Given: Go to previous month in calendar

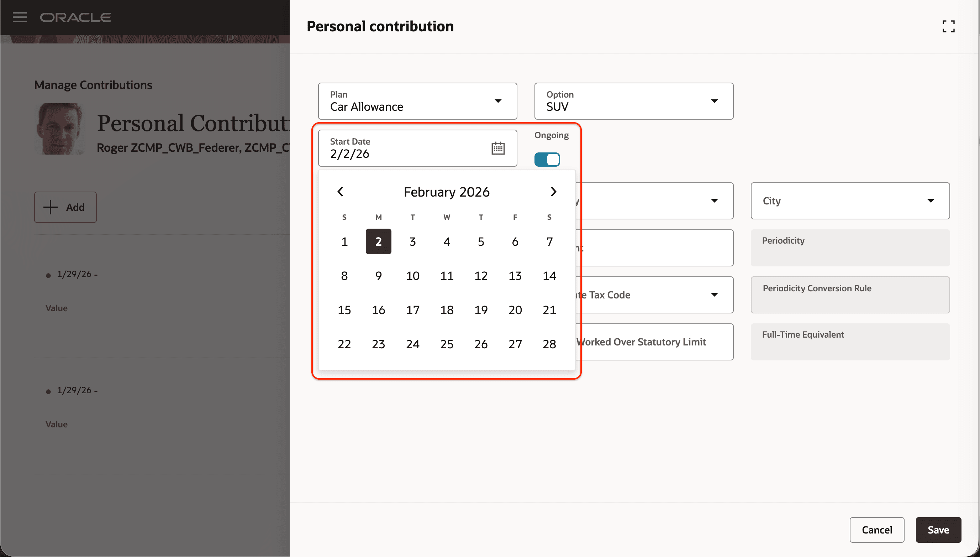Looking at the screenshot, I should 340,192.
